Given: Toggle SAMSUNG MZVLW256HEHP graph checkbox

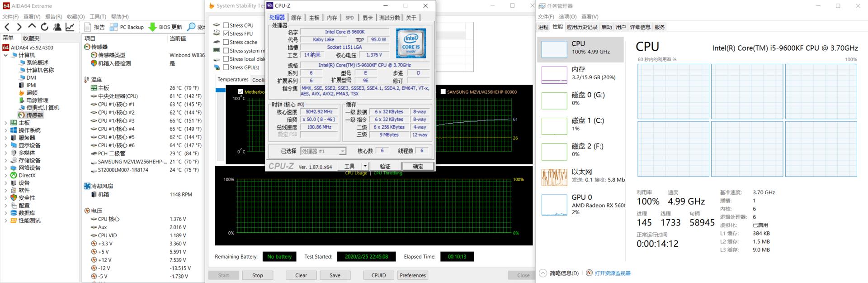Looking at the screenshot, I should [443, 91].
